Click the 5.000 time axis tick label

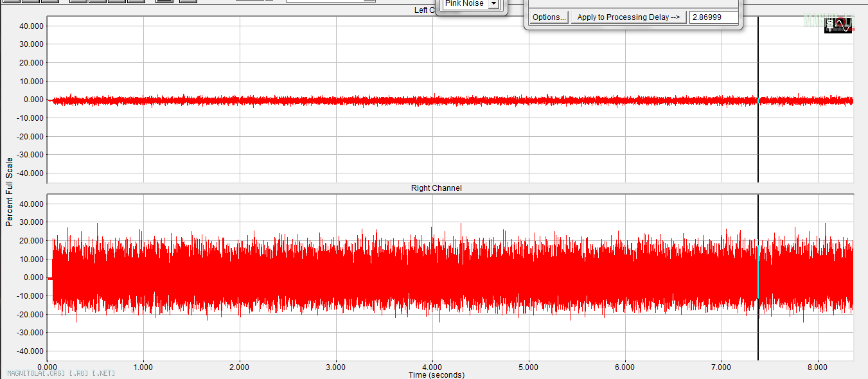coord(528,367)
